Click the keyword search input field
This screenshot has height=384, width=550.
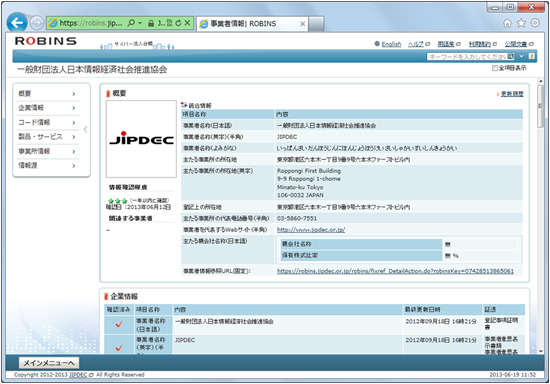click(467, 56)
